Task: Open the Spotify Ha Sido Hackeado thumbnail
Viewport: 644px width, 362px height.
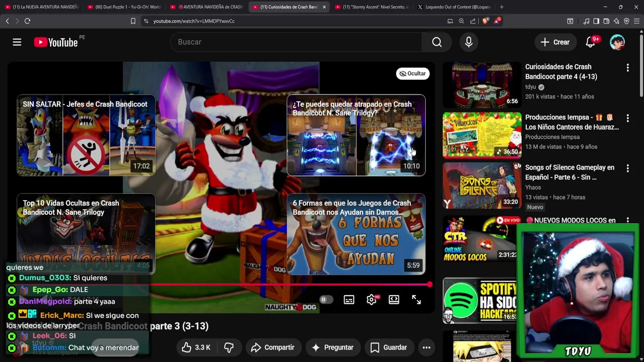Action: (480, 300)
